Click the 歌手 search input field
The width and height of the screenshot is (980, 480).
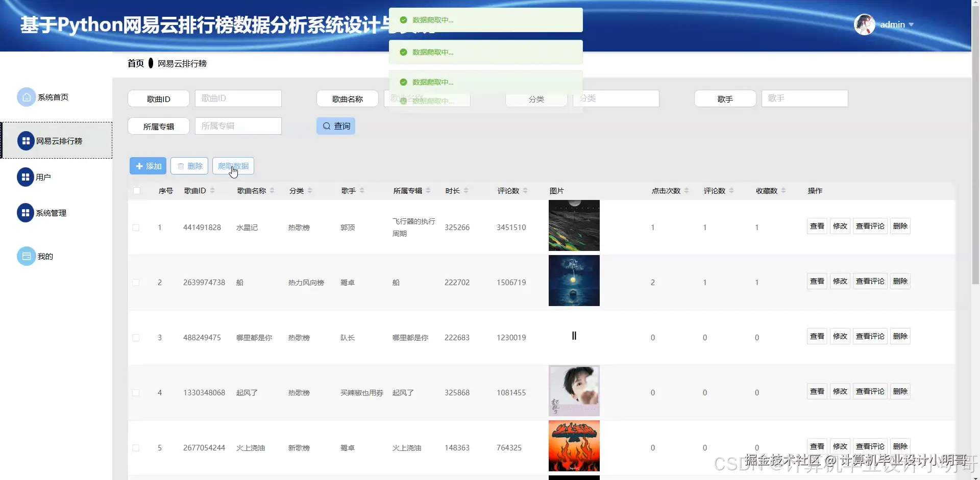click(x=805, y=98)
